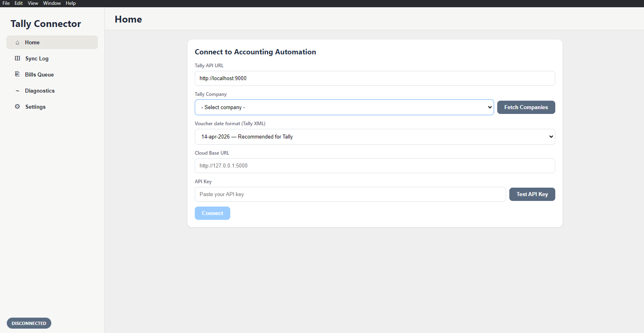The width and height of the screenshot is (644, 333).
Task: Open the View menu
Action: point(33,3)
